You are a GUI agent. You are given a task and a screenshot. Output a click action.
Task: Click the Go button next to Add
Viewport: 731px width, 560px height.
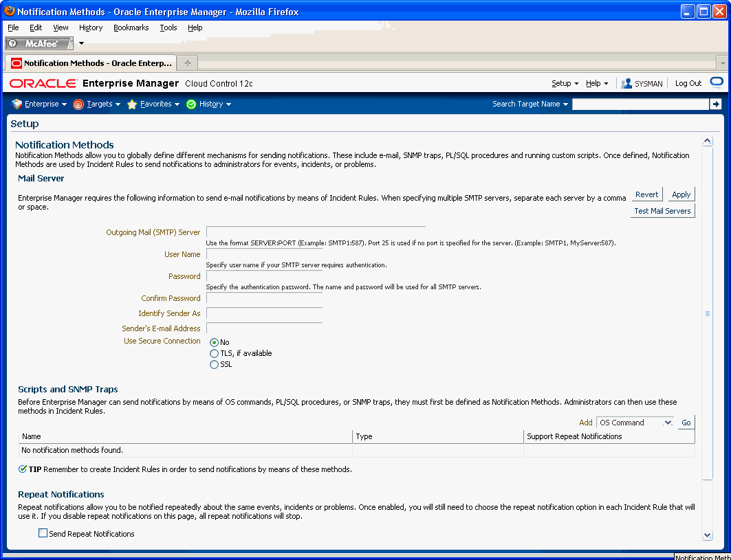point(686,423)
